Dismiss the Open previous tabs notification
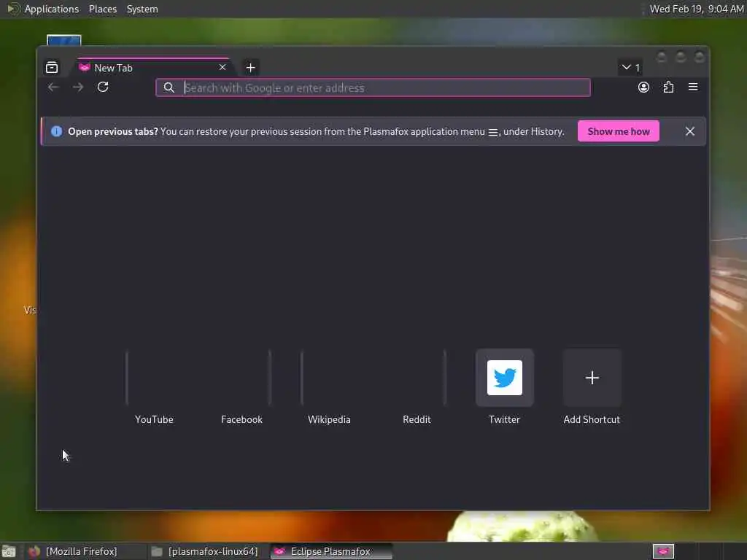This screenshot has width=747, height=560. click(690, 131)
